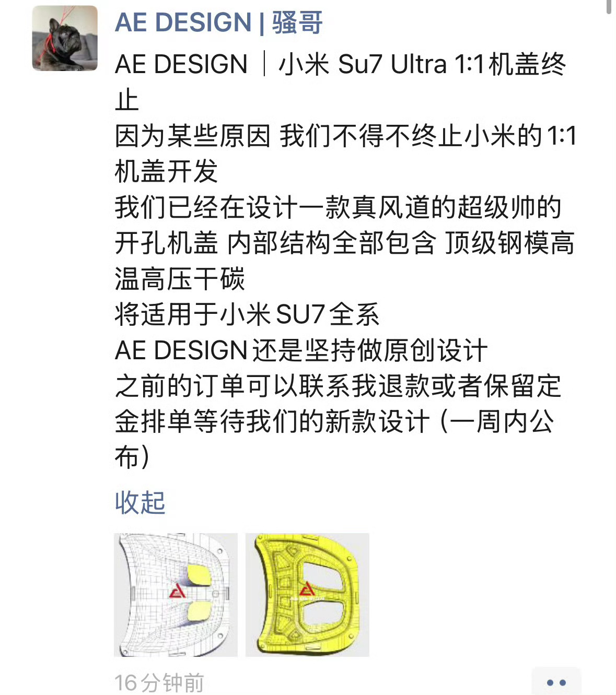This screenshot has width=616, height=695.
Task: Click the line AE DESIGN还是坚持做原创设计
Action: tap(301, 350)
